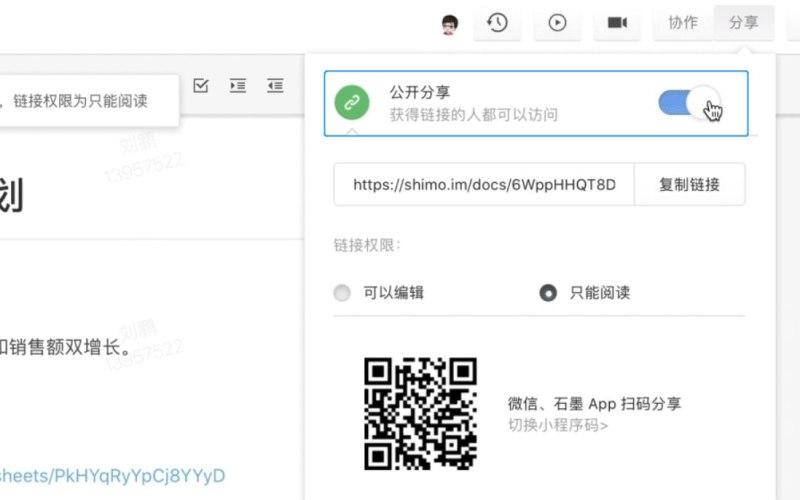Click the 获得链接的人都可以访问 description

[473, 115]
